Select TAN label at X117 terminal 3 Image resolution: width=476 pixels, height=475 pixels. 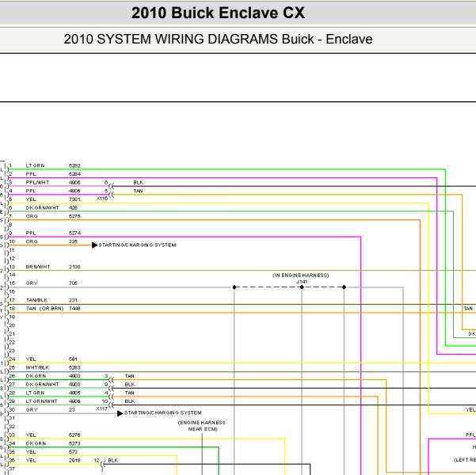(130, 376)
